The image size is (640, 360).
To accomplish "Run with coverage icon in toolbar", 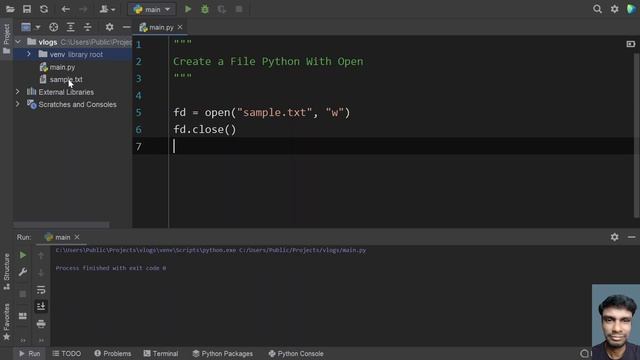I will click(x=222, y=9).
